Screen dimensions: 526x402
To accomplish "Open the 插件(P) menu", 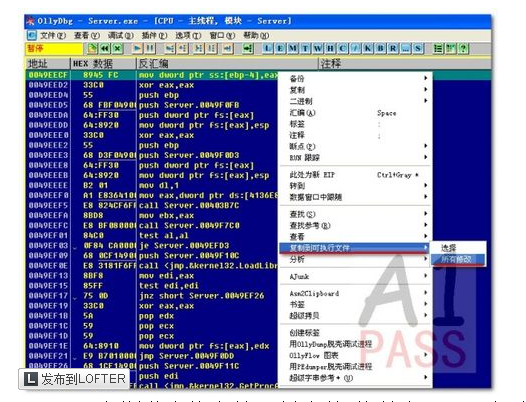I will tap(154, 35).
